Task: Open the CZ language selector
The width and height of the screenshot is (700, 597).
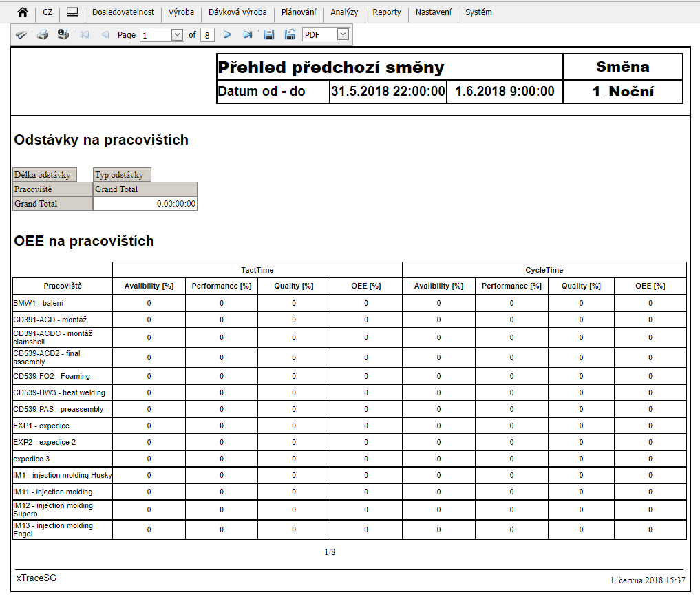Action: tap(47, 12)
